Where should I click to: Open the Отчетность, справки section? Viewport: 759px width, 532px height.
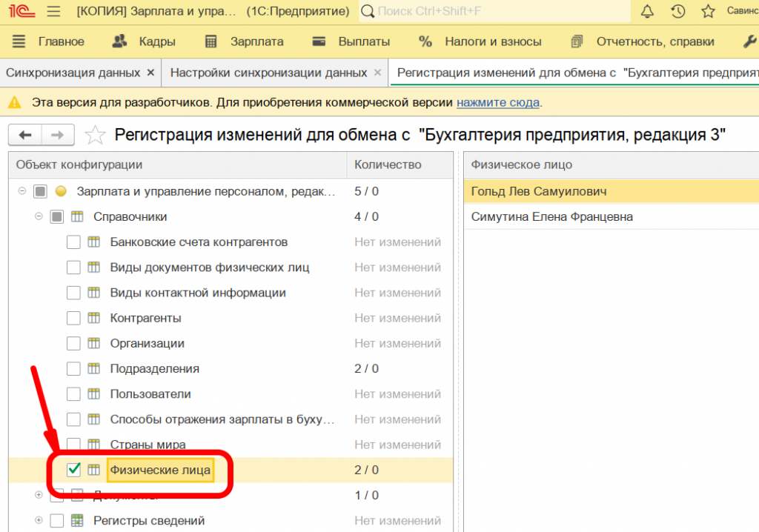[655, 41]
